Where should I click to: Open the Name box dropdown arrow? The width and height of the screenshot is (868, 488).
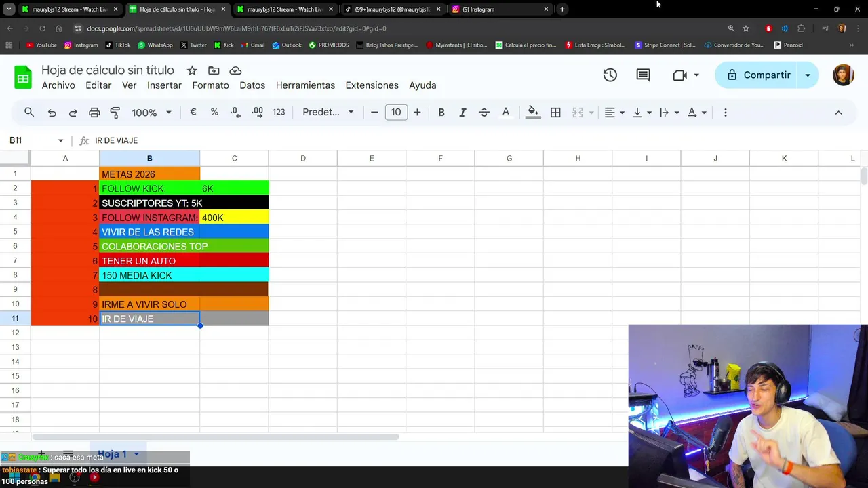(x=60, y=140)
